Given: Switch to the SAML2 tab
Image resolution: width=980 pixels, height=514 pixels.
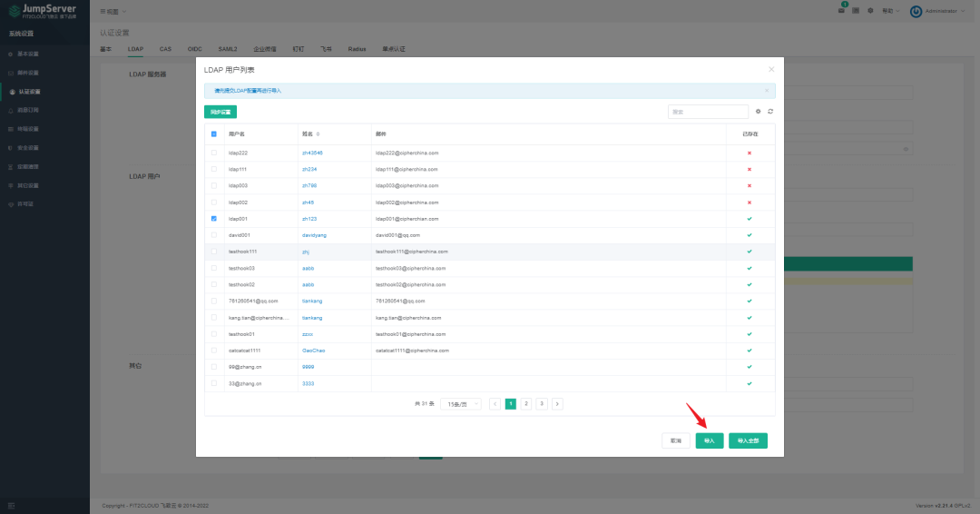Looking at the screenshot, I should [x=228, y=49].
